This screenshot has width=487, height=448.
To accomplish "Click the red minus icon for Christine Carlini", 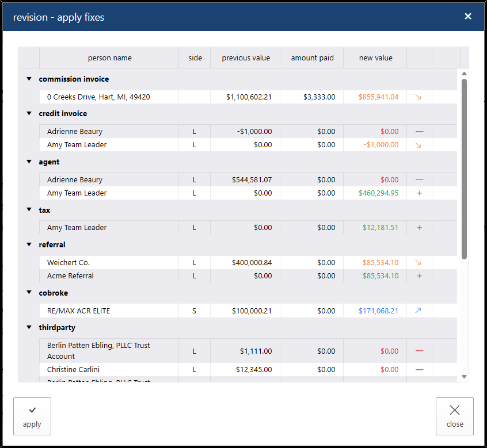I will coord(419,370).
